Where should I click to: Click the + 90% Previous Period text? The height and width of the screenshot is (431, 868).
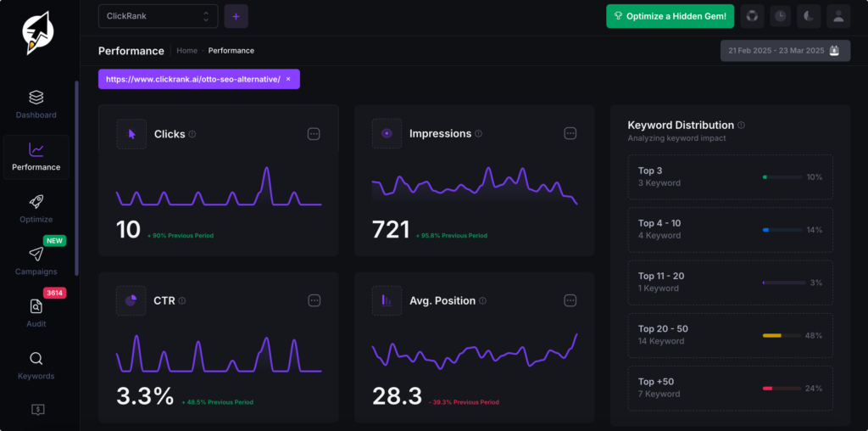tap(181, 236)
